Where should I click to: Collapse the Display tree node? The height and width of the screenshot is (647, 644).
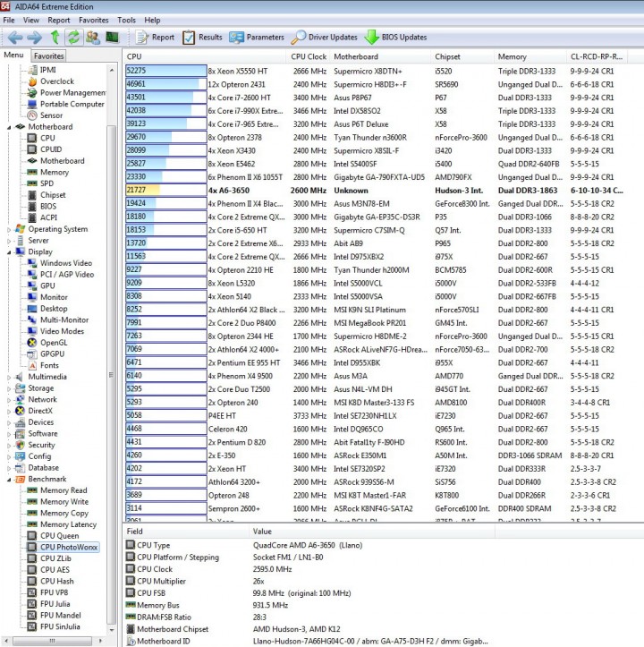point(9,252)
